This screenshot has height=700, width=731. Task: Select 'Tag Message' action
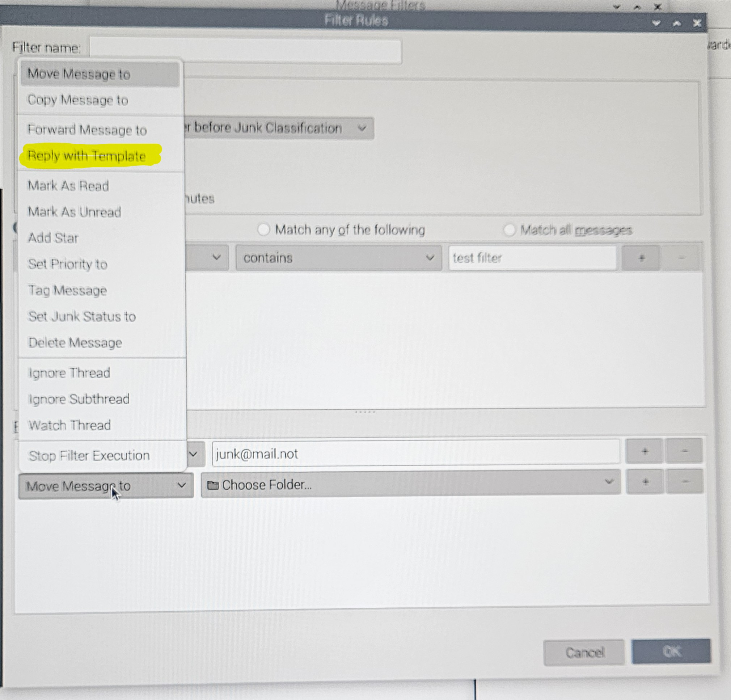coord(68,290)
